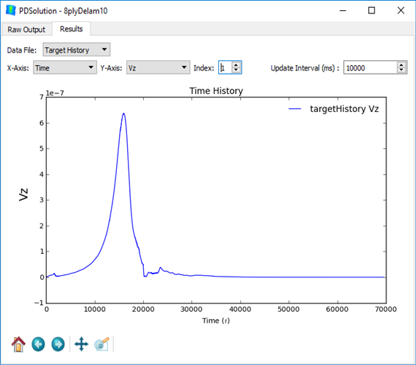
Task: Focus the Index input field
Action: tap(226, 68)
